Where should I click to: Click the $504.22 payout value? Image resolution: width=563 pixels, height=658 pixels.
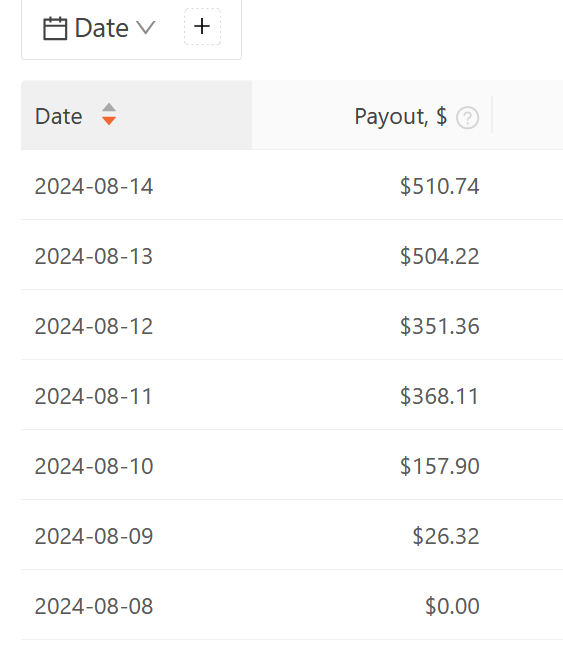(x=439, y=256)
